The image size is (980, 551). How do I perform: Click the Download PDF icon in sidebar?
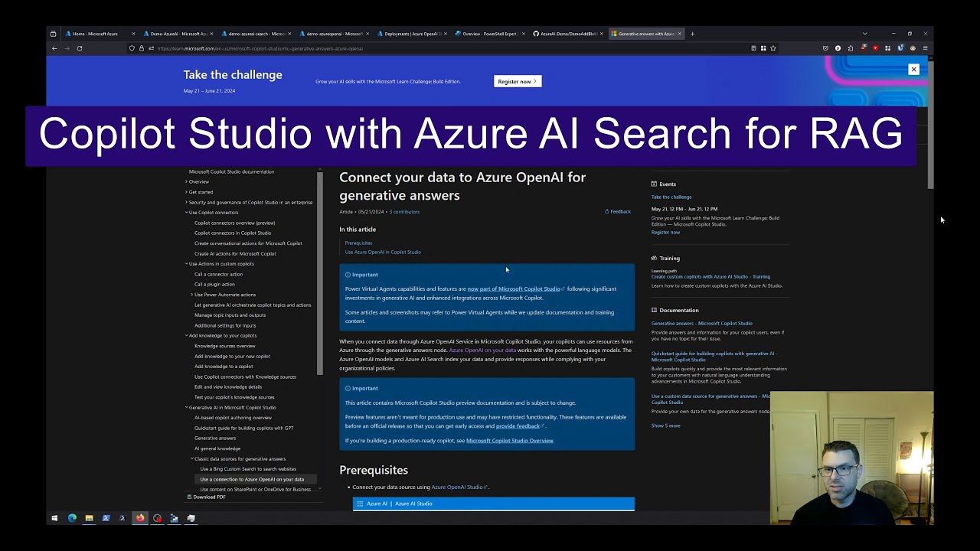[x=189, y=497]
